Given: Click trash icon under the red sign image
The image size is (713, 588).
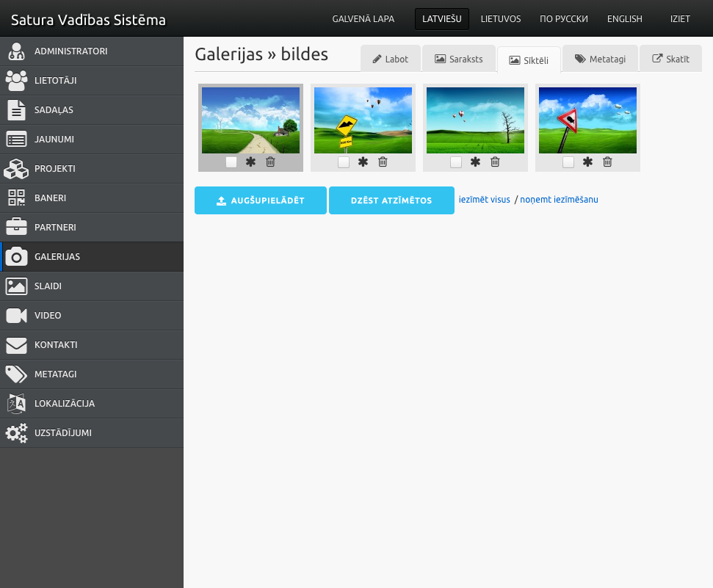Looking at the screenshot, I should [607, 162].
